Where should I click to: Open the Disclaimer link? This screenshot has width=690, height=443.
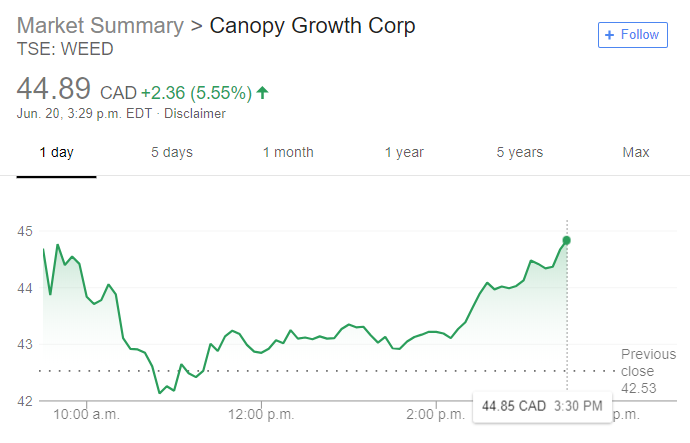pos(195,113)
